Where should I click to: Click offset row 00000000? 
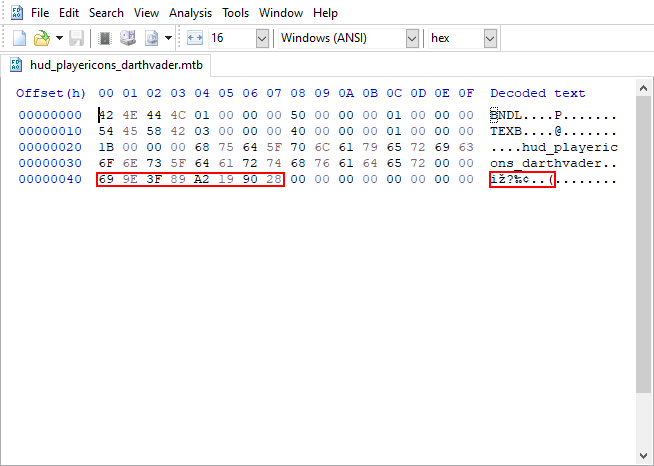pyautogui.click(x=50, y=115)
